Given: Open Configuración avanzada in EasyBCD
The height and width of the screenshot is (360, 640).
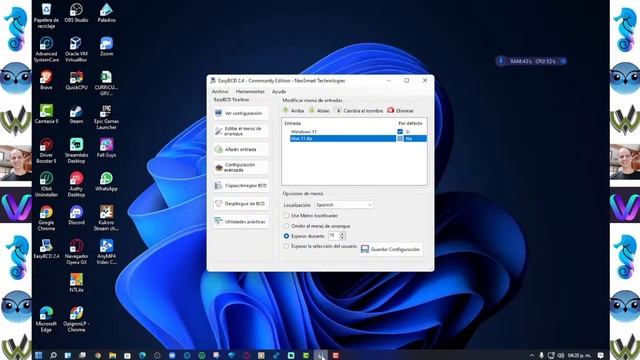Looking at the screenshot, I should [x=241, y=167].
